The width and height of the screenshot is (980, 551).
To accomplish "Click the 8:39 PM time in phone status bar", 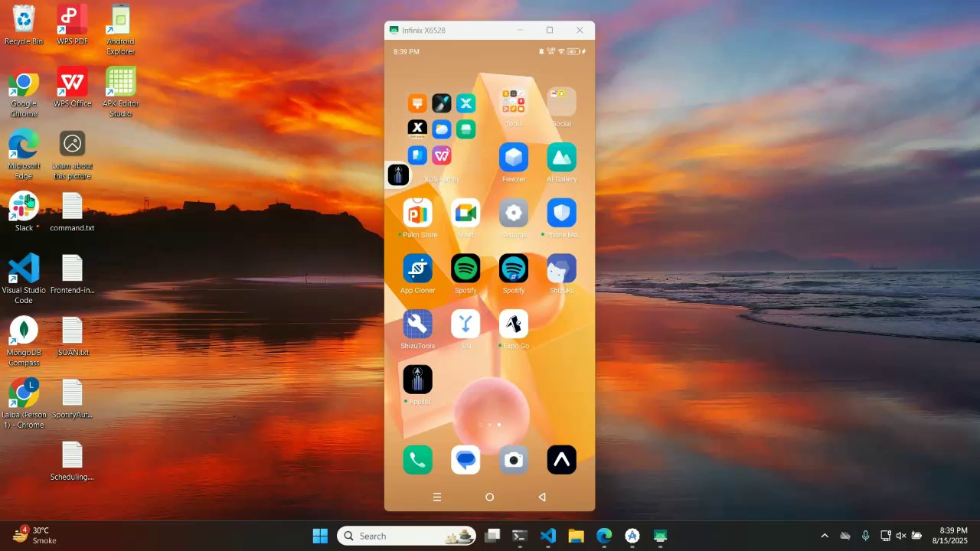I will 407,52.
